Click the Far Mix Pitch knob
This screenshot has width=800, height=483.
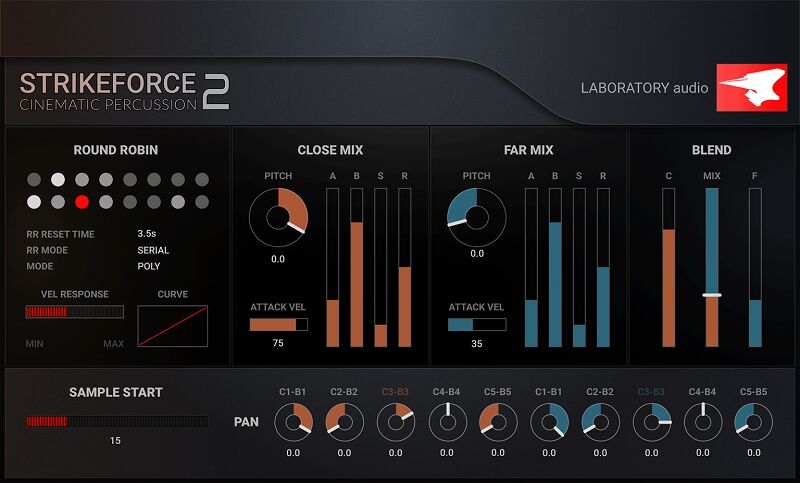477,218
